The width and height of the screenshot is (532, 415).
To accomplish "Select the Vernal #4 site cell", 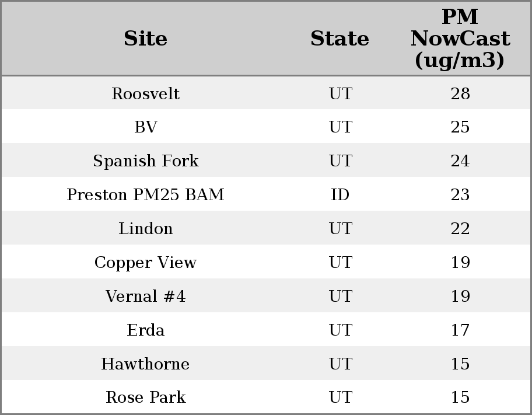I will coord(145,296).
